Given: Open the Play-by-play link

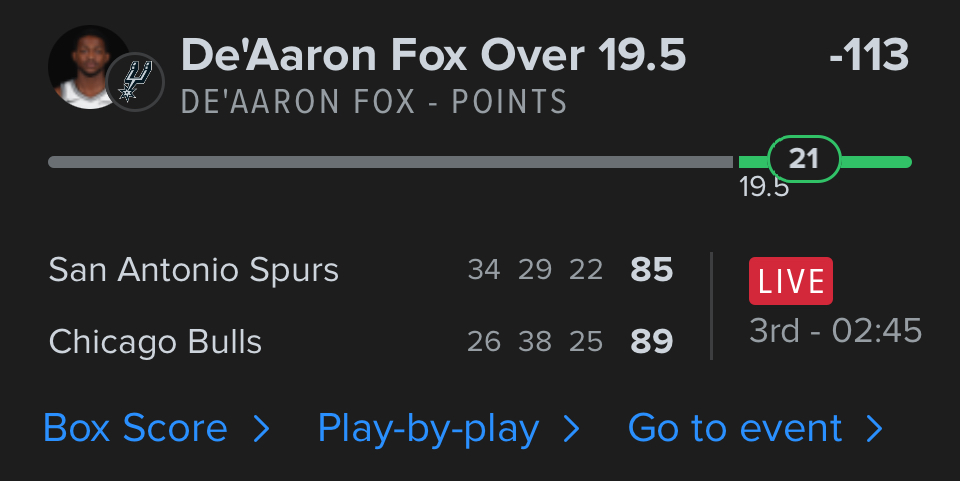Looking at the screenshot, I should coord(428,429).
